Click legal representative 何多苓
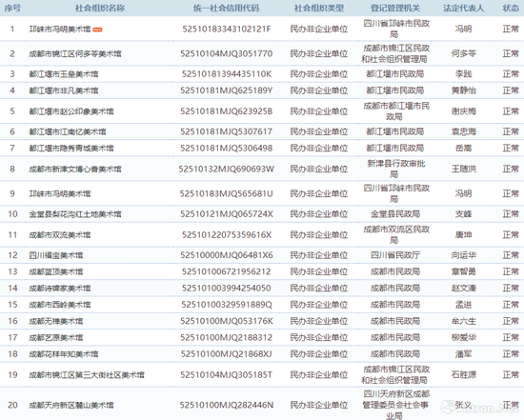 pos(464,53)
